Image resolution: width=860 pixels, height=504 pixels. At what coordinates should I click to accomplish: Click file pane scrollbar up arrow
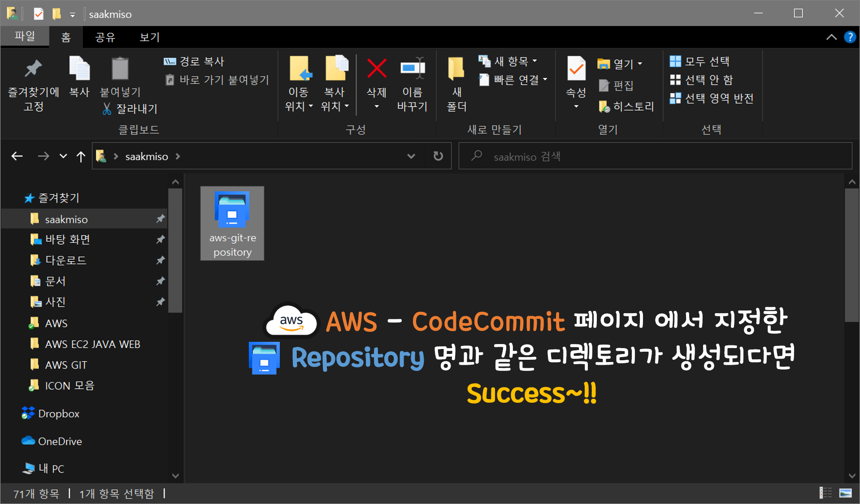click(x=852, y=182)
